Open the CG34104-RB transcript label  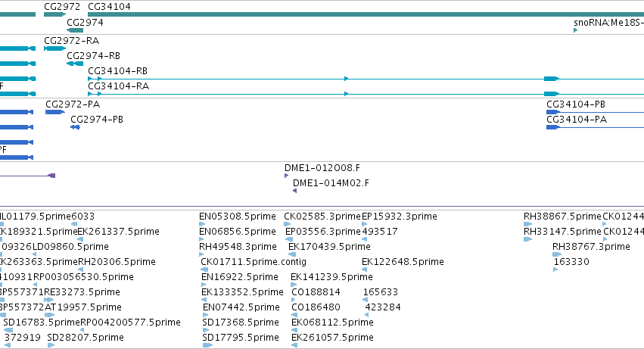point(117,70)
